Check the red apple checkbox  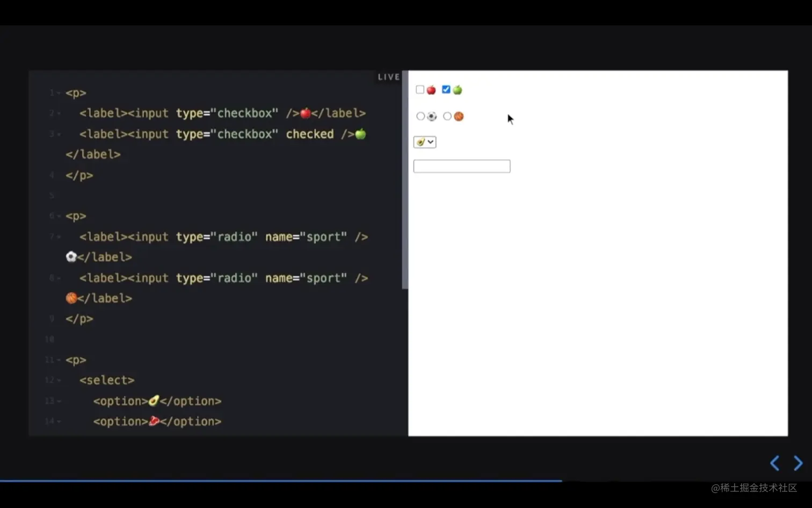420,90
